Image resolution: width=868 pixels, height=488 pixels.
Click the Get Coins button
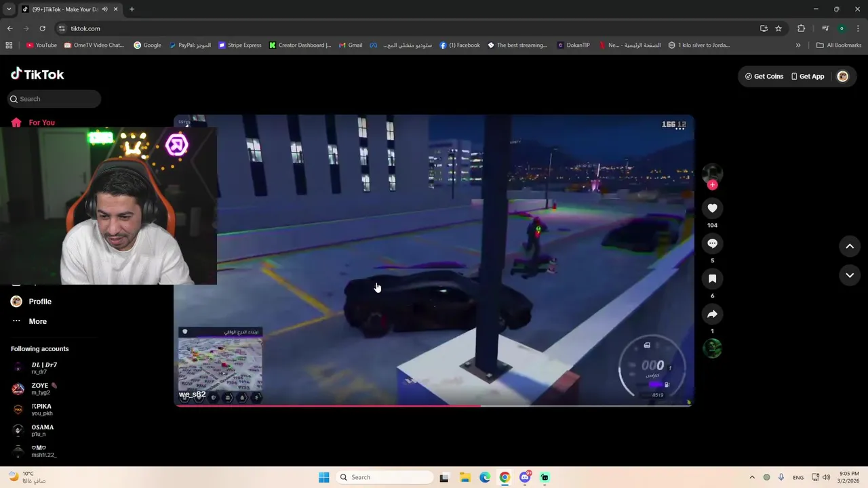pyautogui.click(x=764, y=77)
